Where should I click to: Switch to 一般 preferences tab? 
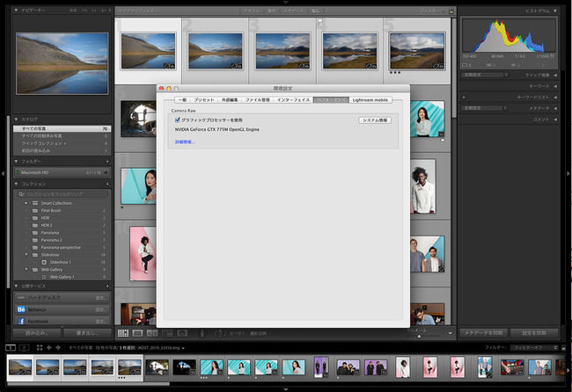[x=182, y=100]
